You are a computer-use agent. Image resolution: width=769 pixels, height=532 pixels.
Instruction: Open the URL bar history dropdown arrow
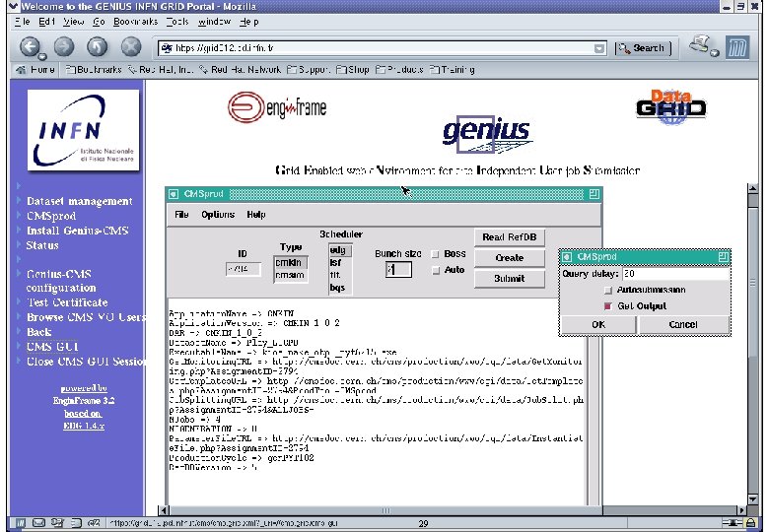599,48
